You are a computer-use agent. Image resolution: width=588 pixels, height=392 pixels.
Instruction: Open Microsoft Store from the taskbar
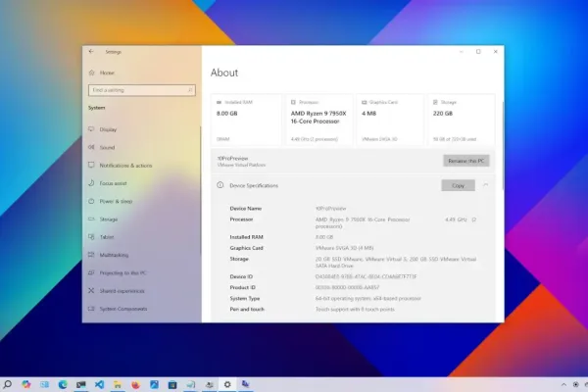pyautogui.click(x=172, y=384)
